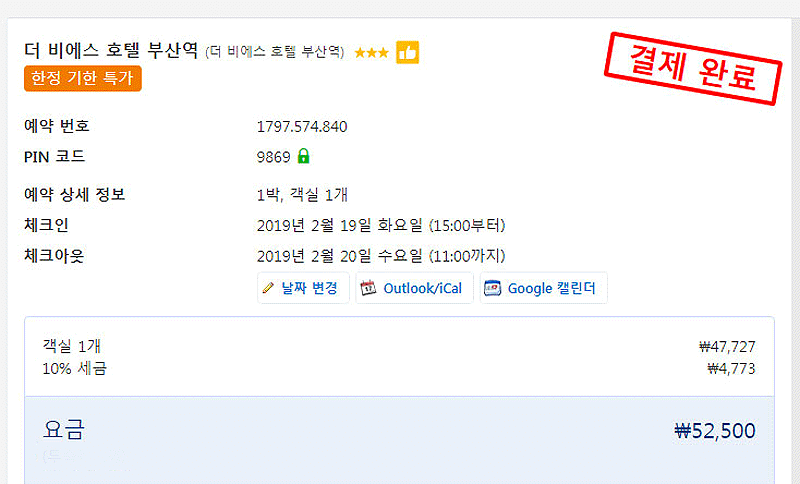Click the pencil icon beside 날짜 변경
The image size is (800, 484).
pos(268,288)
